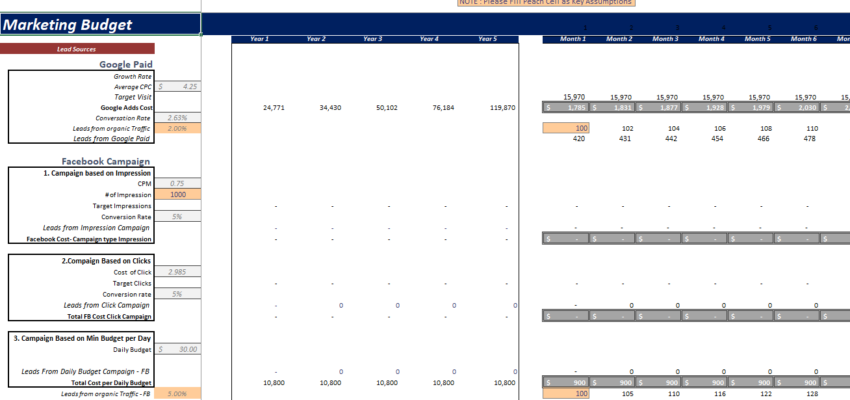
Task: Click the # of Impression 1000 cell
Action: click(178, 194)
